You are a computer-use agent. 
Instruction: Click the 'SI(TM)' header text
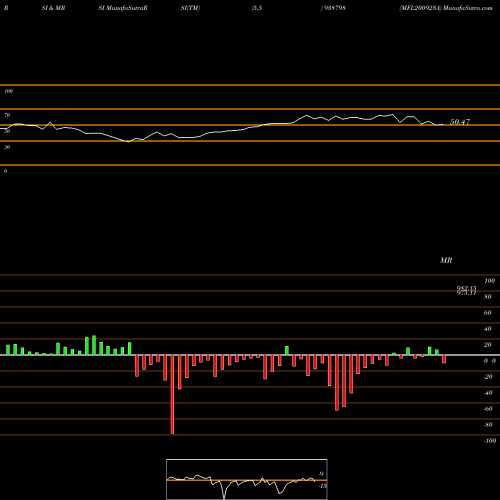pos(190,8)
